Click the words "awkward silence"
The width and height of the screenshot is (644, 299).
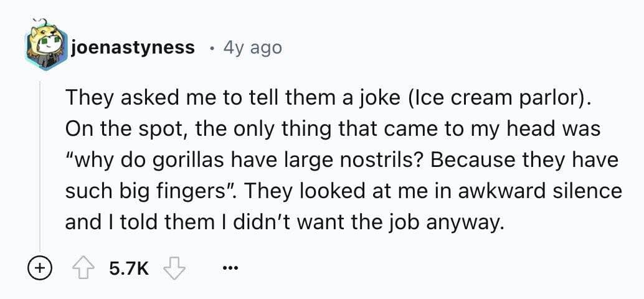click(537, 191)
